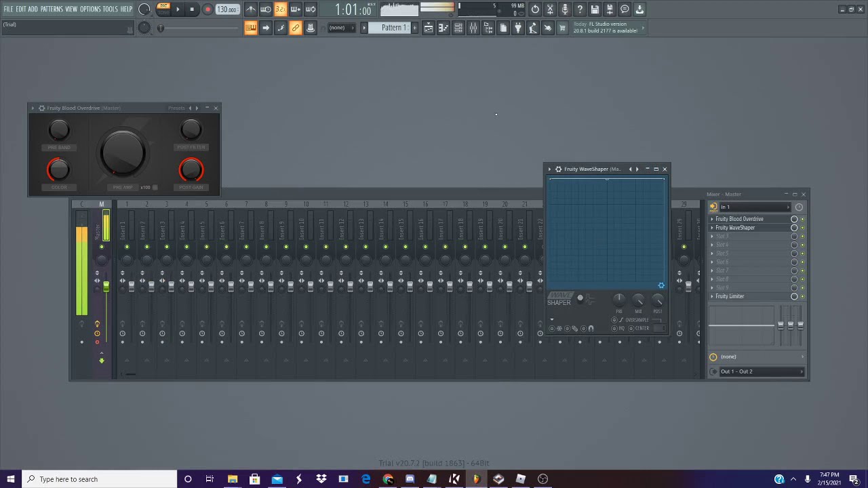Screen dimensions: 868x488
Task: Click the multilink to controllers chain icon
Action: 296,28
